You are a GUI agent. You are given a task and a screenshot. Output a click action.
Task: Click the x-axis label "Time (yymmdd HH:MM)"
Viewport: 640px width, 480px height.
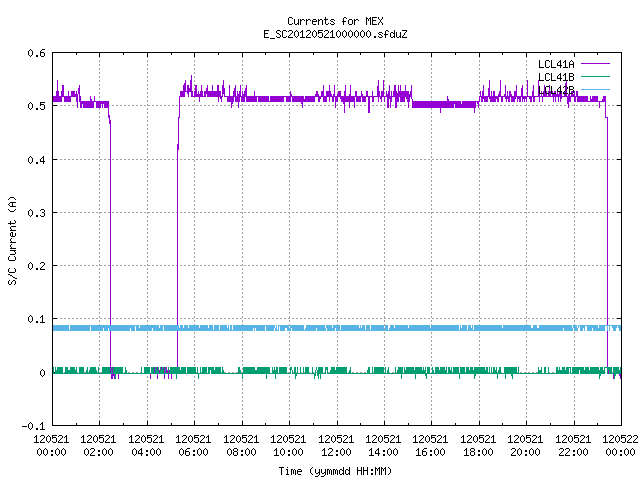click(335, 471)
